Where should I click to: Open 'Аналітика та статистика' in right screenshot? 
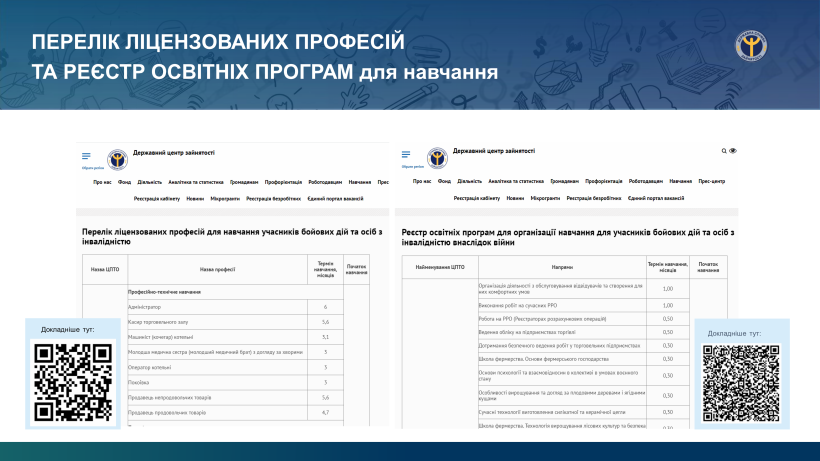pos(516,181)
